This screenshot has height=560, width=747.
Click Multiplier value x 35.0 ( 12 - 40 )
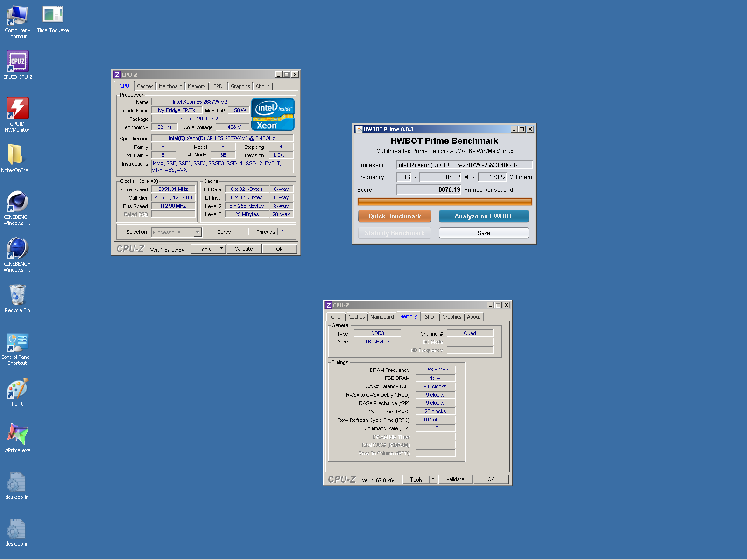[x=173, y=197]
